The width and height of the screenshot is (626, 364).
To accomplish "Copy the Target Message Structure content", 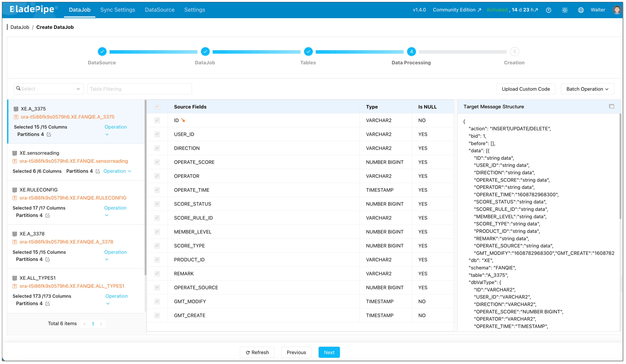I will (612, 106).
